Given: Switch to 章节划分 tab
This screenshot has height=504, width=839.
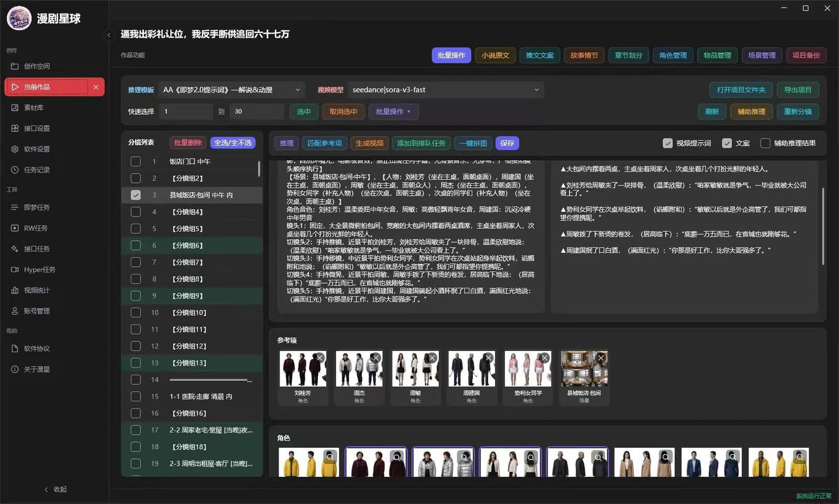Looking at the screenshot, I should tap(629, 55).
